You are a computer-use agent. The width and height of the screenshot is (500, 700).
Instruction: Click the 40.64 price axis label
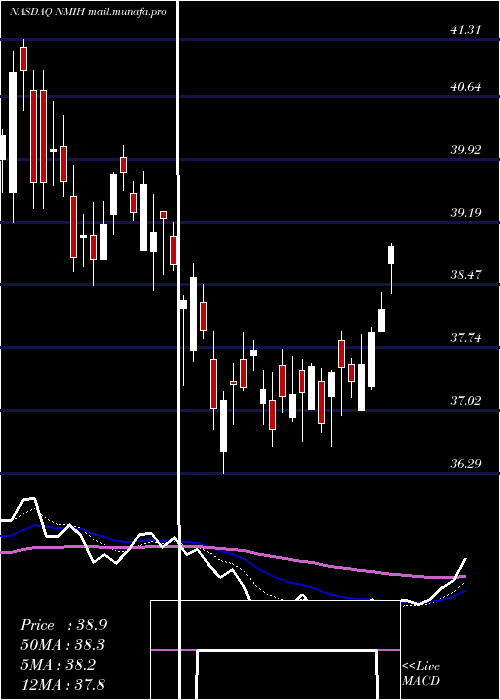tap(466, 87)
